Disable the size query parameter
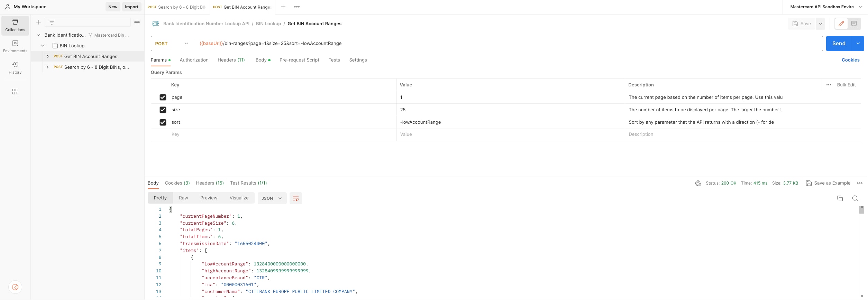 pos(163,110)
